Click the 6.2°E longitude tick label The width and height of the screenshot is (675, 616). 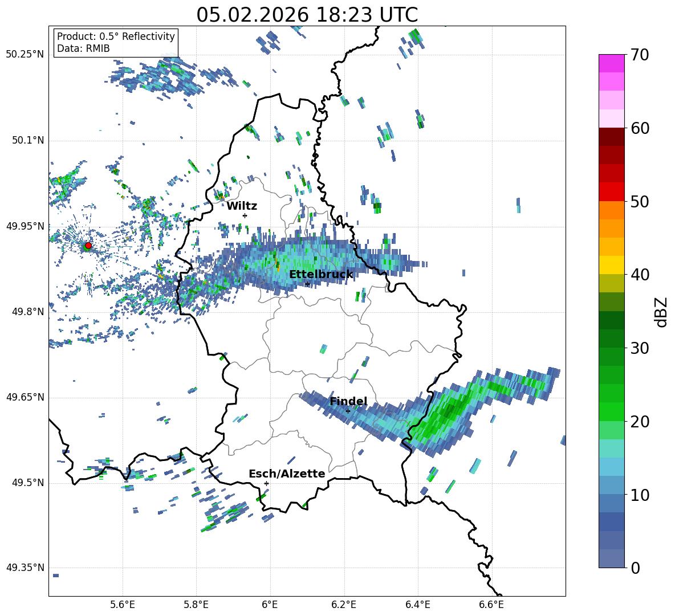pos(344,605)
